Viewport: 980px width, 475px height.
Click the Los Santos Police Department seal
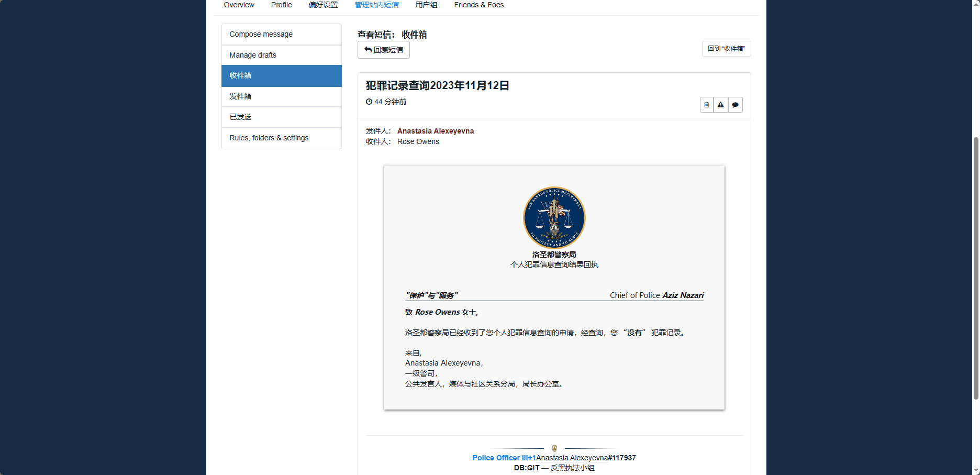554,217
